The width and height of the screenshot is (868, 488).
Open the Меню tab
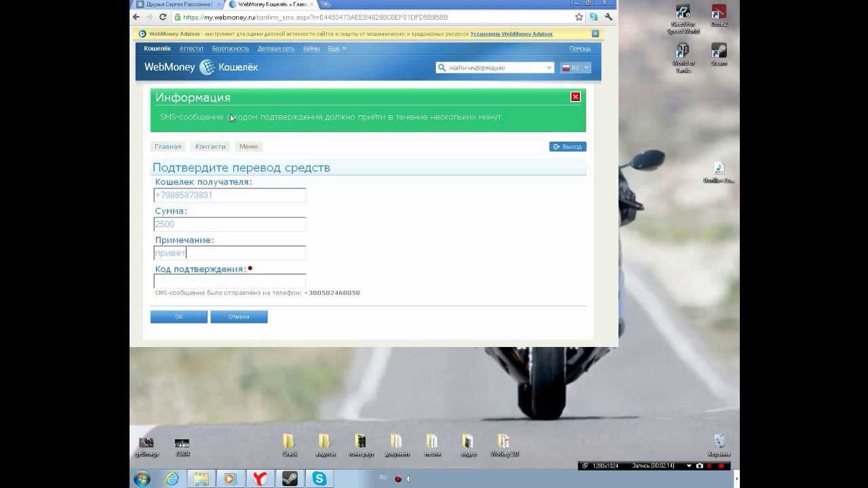(248, 146)
